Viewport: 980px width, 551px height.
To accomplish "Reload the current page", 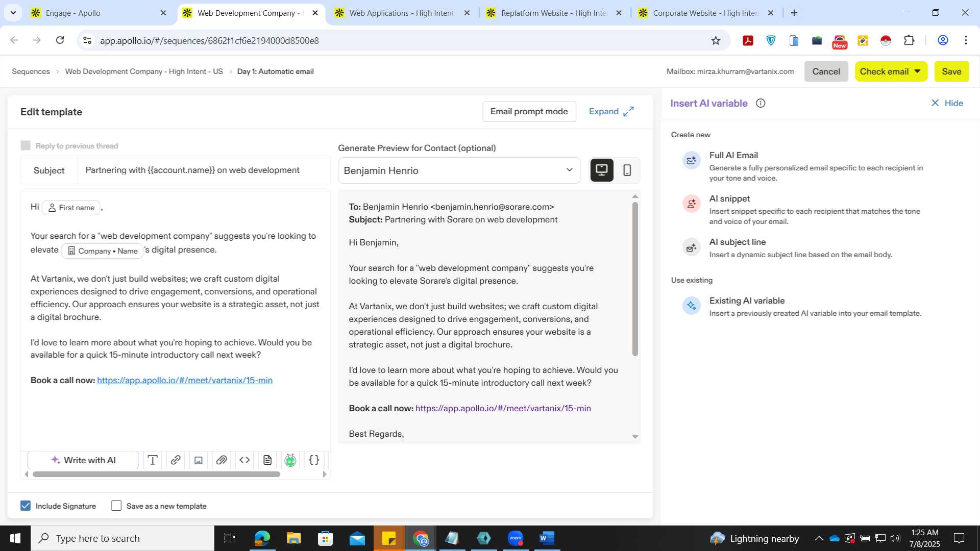I will (60, 40).
